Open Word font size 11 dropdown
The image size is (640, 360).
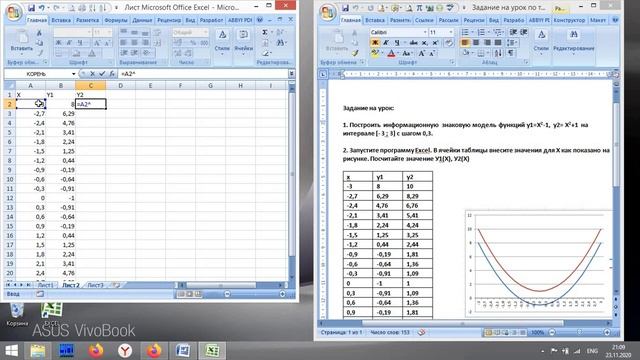(451, 32)
